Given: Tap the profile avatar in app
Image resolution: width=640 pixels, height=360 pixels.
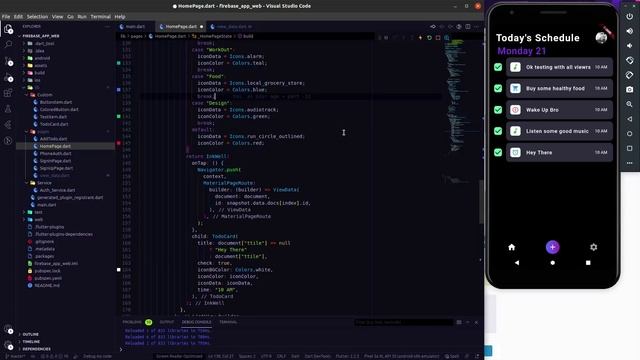Looking at the screenshot, I should point(601,38).
